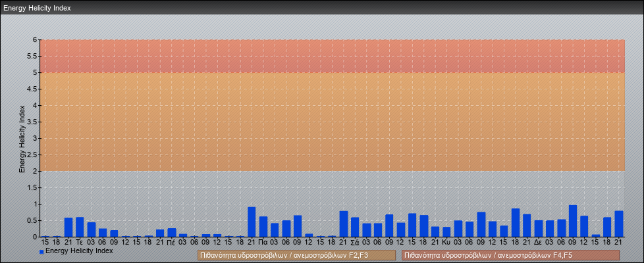This screenshot has height=263, width=644.
Task: Click the y-axis value 6 label
Action: [34, 39]
